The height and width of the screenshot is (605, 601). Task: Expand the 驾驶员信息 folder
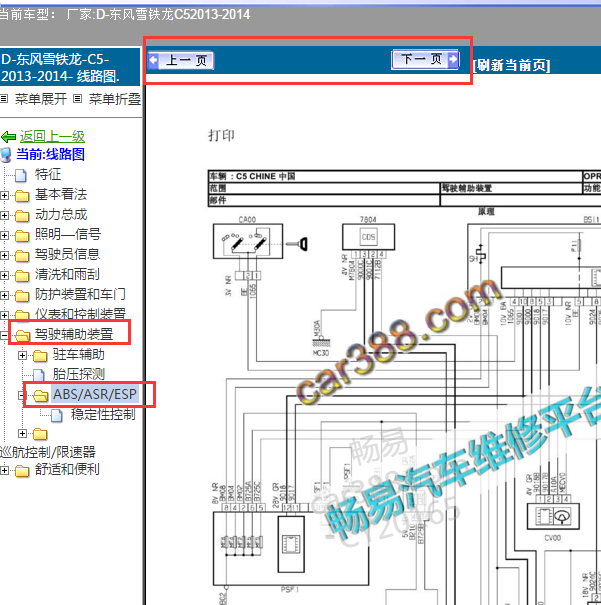pyautogui.click(x=4, y=255)
